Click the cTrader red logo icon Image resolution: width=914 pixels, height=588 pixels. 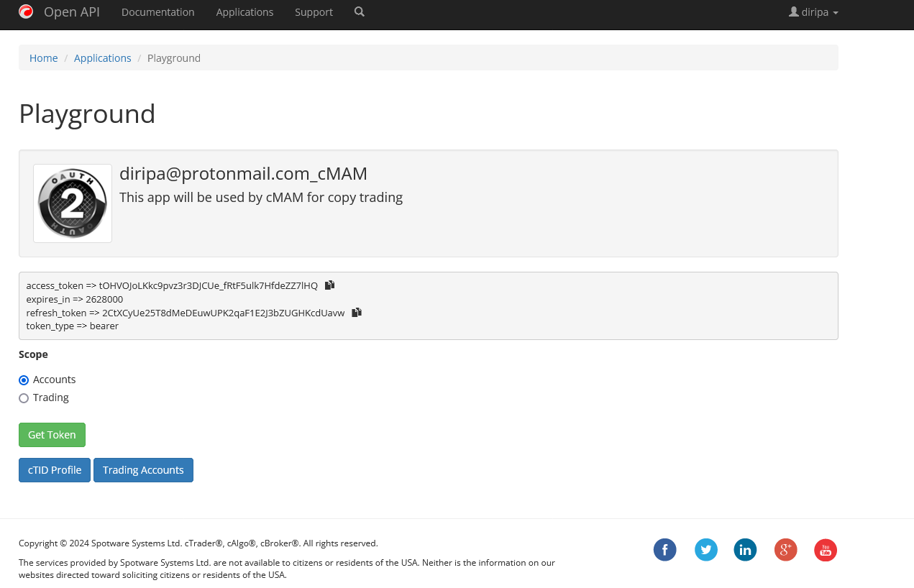(x=26, y=12)
